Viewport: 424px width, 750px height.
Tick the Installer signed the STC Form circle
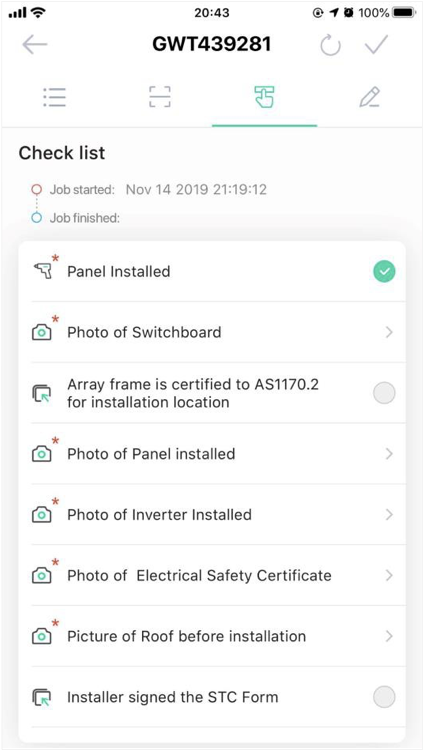tap(384, 697)
